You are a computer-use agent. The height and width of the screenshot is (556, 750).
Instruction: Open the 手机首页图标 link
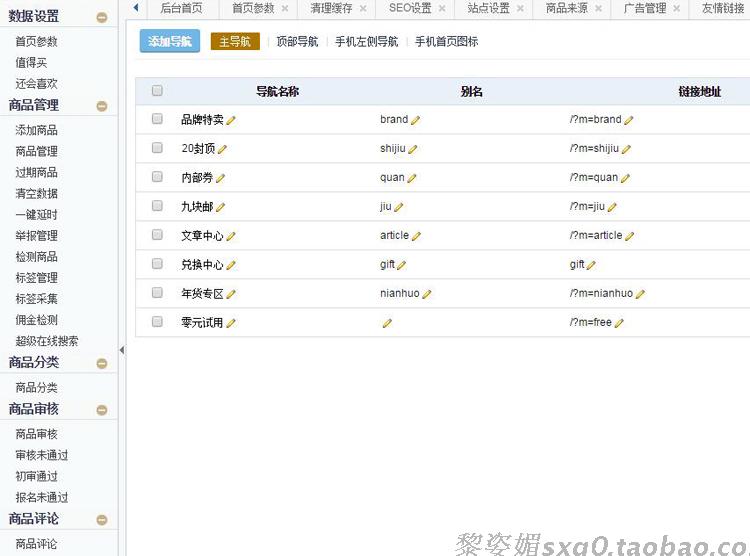coord(446,42)
